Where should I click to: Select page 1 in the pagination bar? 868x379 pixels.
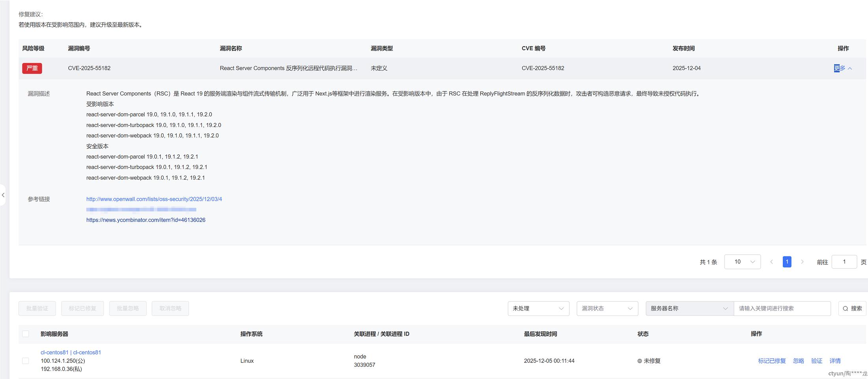click(x=787, y=261)
